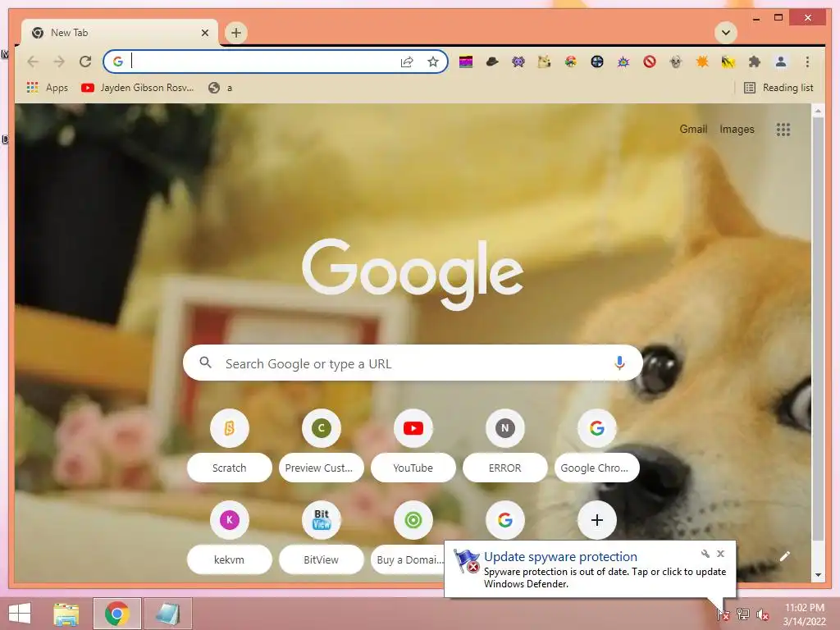Click Update spyware protection notification title
840x630 pixels.
click(560, 557)
